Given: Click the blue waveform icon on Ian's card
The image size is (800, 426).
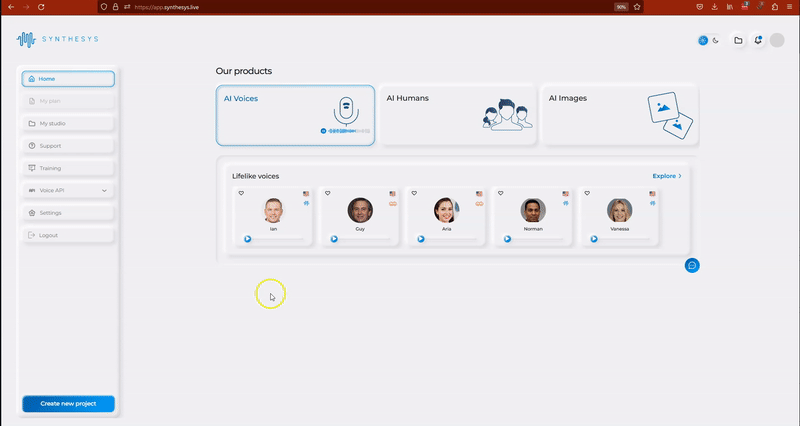Looking at the screenshot, I should (x=307, y=203).
